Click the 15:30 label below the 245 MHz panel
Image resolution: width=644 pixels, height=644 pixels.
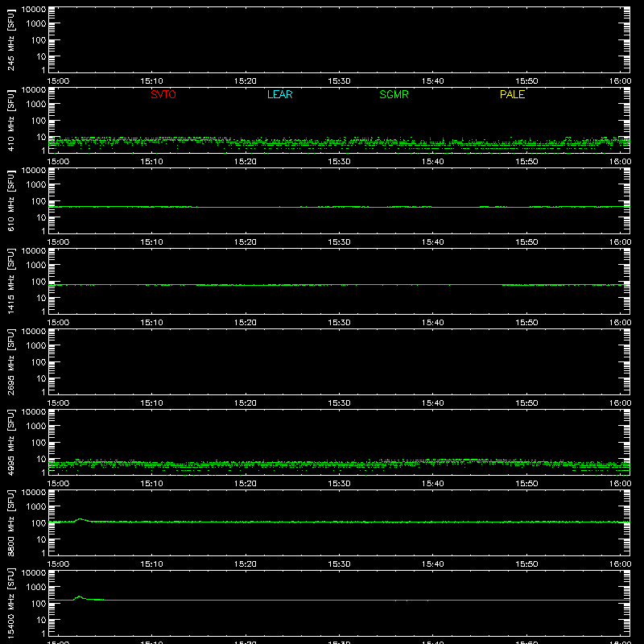[339, 81]
